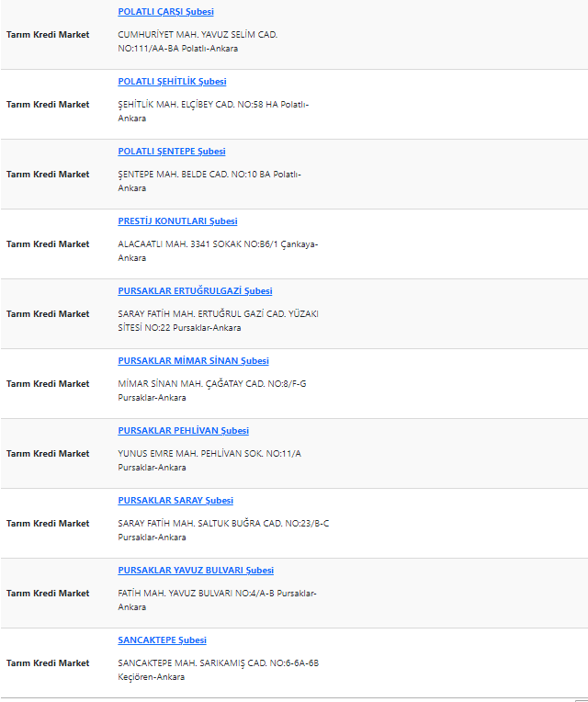
Task: Select address 'ŞENTEPE MAH. BELDE CAD. NO:10'
Action: point(187,175)
